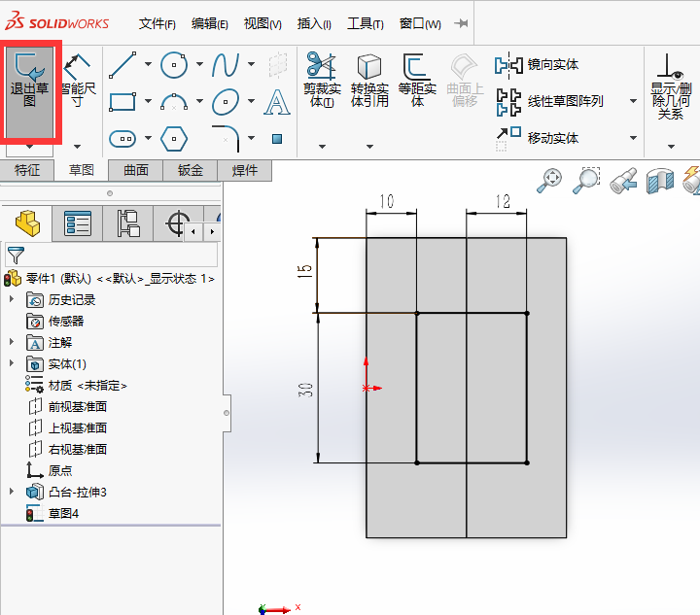700x615 pixels.
Task: Click the Trim Entities (剪裁实体) tool
Action: point(322,81)
